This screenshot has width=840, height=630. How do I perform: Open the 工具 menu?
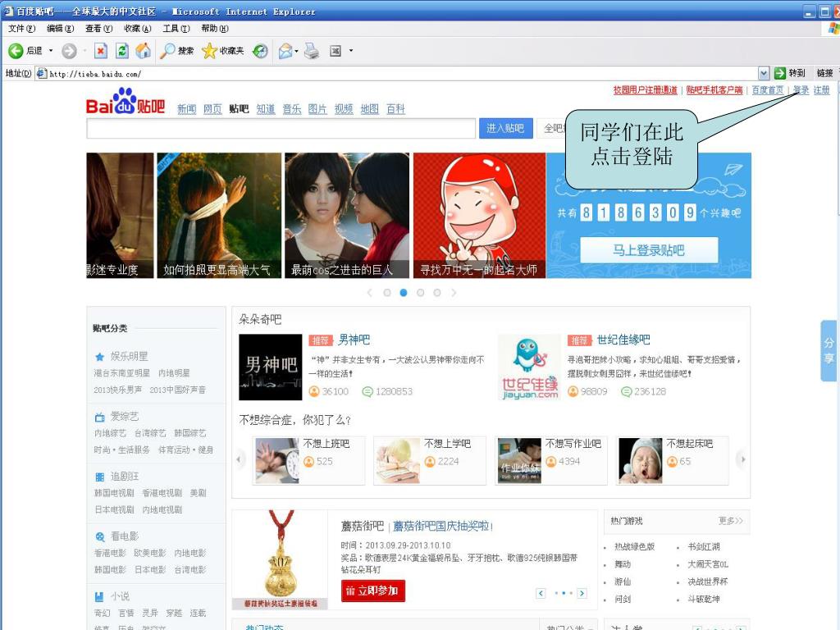176,29
